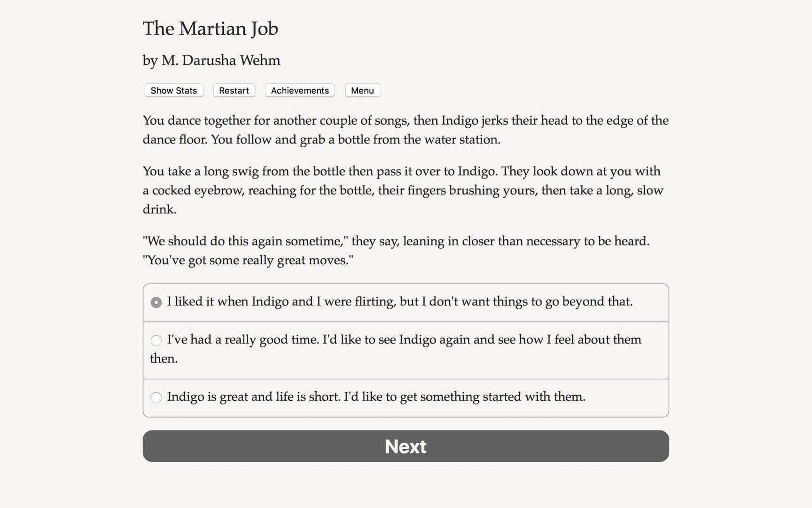The width and height of the screenshot is (812, 508).
Task: Click the story title 'The Martian Job'
Action: click(x=211, y=29)
